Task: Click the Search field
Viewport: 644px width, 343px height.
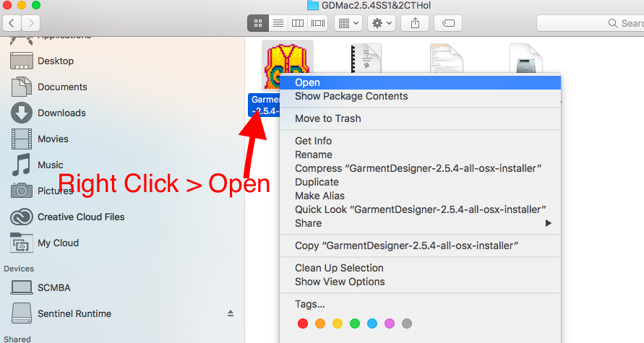Action: pos(591,23)
